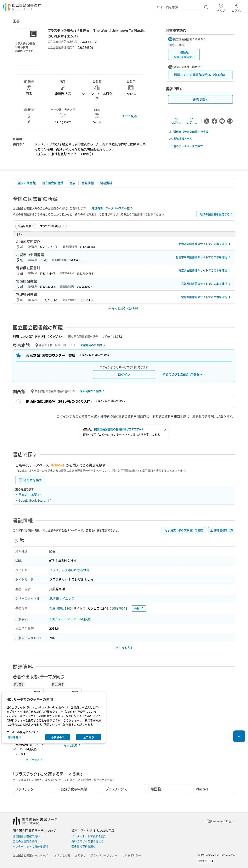This screenshot has width=248, height=868.
Task: Open the 典拠 authority link button
Action: tap(139, 609)
